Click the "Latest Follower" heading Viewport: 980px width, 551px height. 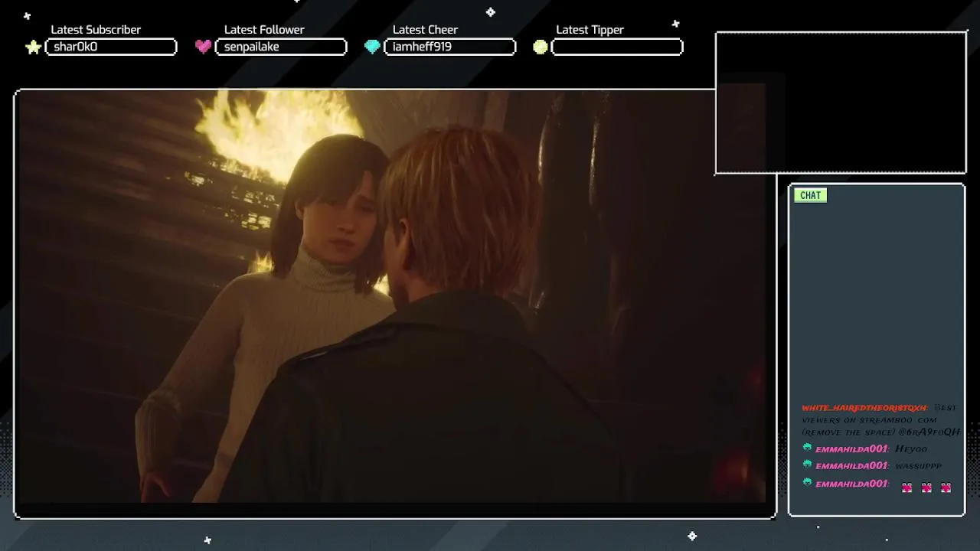point(264,30)
